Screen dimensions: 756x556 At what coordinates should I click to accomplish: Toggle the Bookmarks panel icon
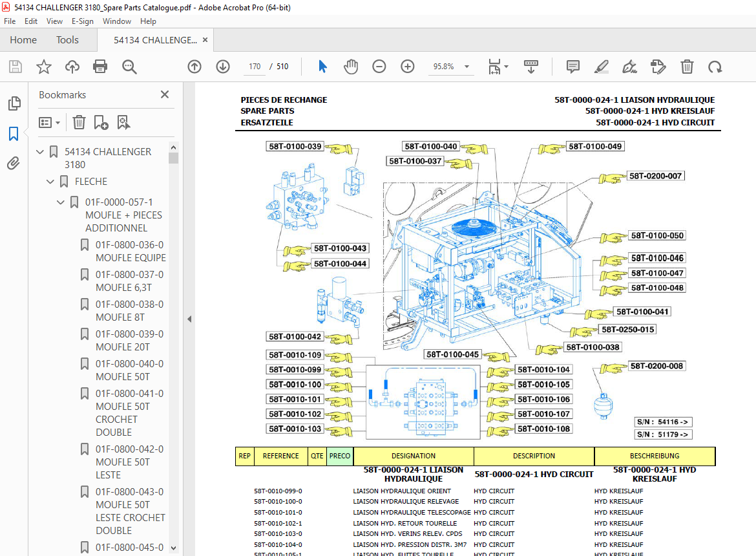click(14, 134)
